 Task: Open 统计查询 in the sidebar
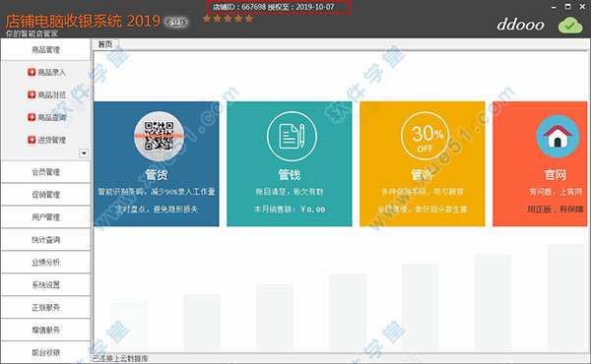coord(45,240)
